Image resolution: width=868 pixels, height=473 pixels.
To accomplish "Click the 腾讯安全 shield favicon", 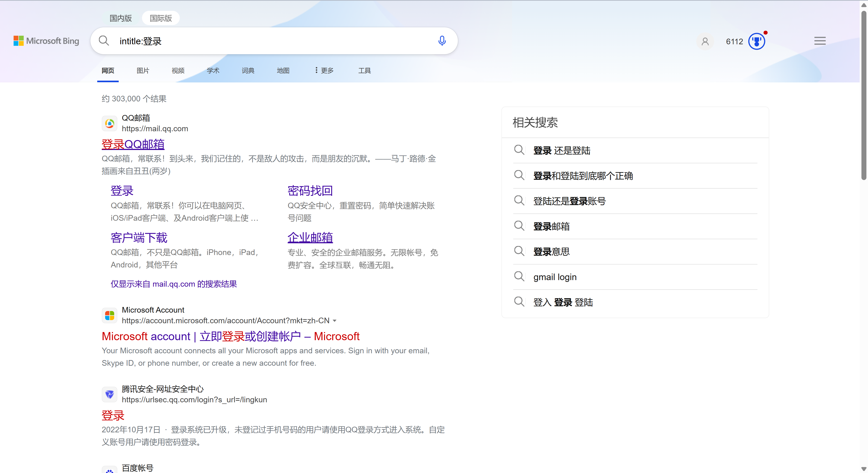I will pos(109,394).
